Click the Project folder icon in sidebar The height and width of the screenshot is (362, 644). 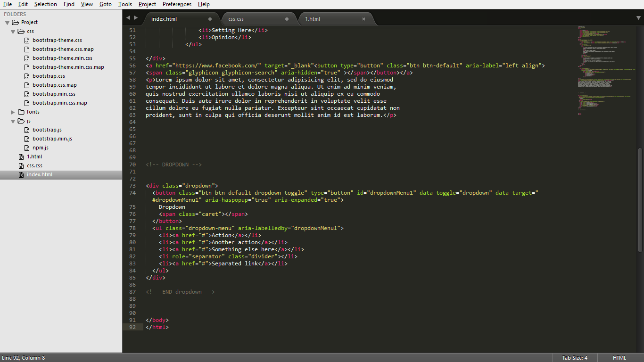pos(16,23)
